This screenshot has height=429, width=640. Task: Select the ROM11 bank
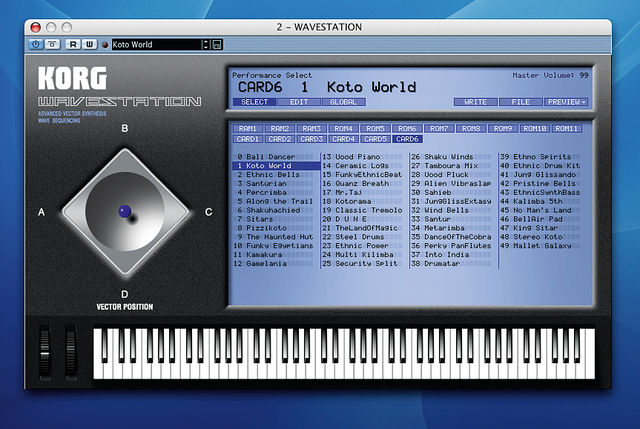coord(567,129)
